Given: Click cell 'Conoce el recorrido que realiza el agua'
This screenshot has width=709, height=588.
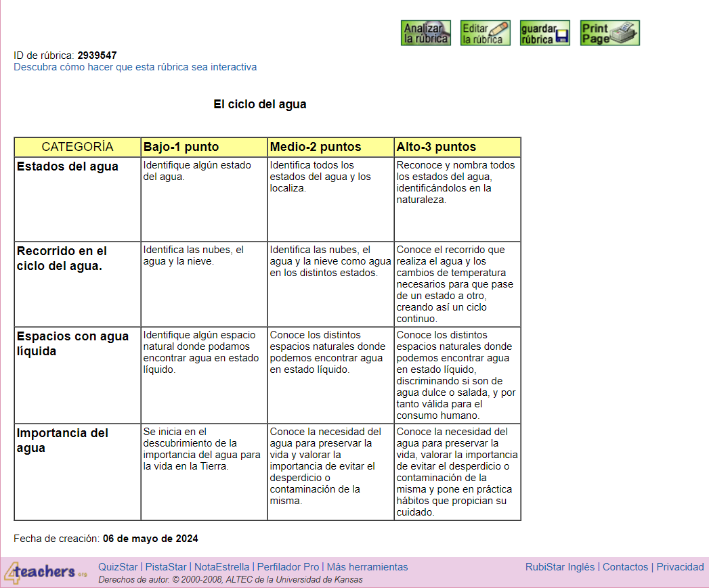Looking at the screenshot, I should pos(457,284).
